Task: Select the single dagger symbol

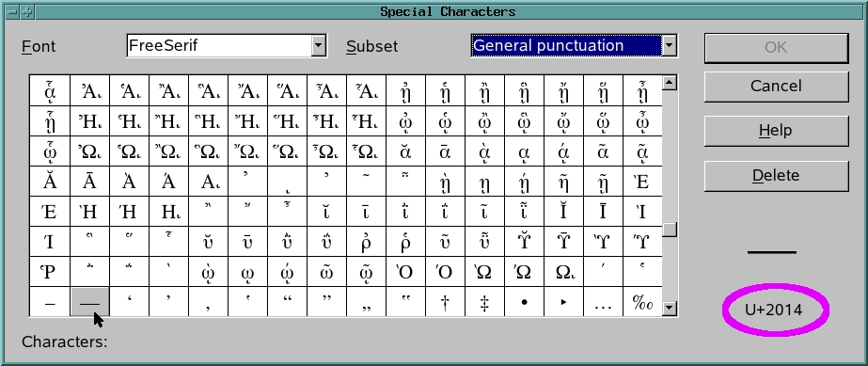Action: 445,302
